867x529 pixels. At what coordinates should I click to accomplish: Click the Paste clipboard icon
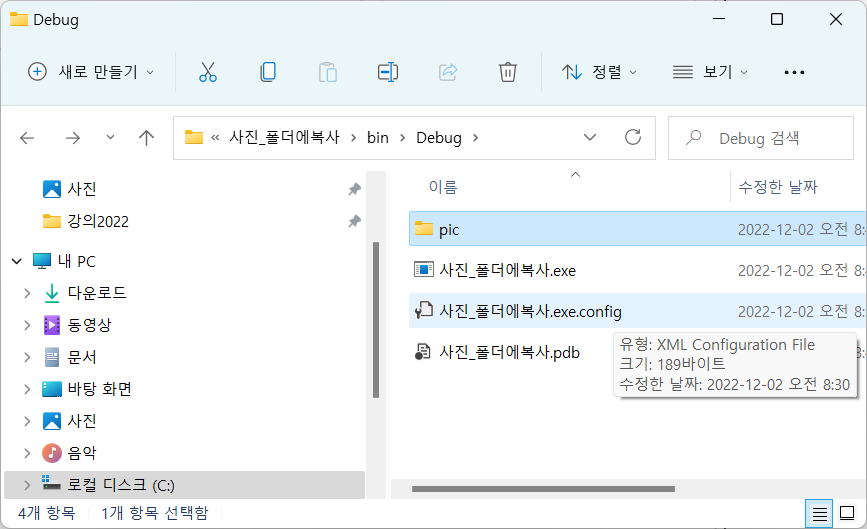tap(328, 72)
